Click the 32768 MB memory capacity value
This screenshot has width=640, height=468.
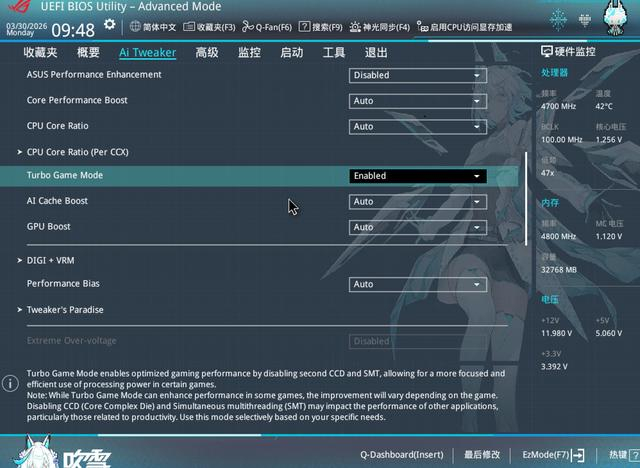pyautogui.click(x=559, y=270)
